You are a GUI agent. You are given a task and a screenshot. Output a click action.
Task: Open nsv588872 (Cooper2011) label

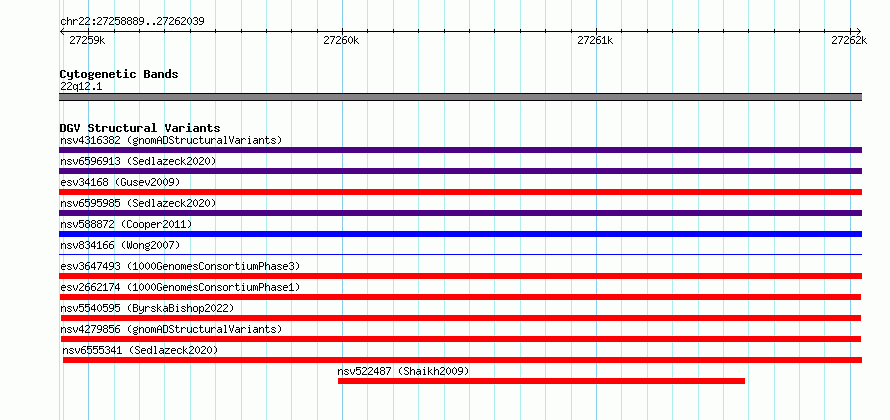coord(126,224)
